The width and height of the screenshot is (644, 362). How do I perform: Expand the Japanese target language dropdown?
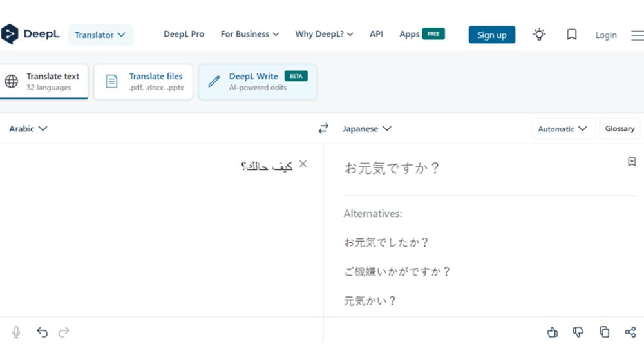click(x=366, y=129)
